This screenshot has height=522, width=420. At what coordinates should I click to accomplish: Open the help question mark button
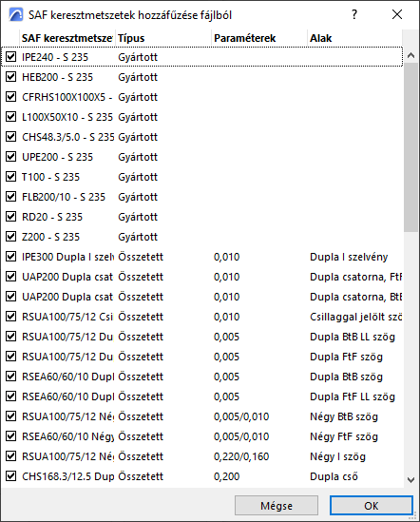coord(354,14)
